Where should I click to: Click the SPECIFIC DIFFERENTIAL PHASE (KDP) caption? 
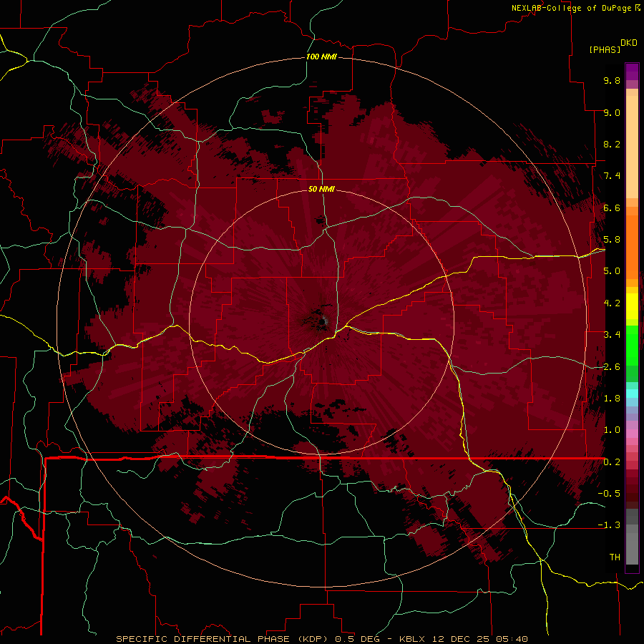(223, 639)
